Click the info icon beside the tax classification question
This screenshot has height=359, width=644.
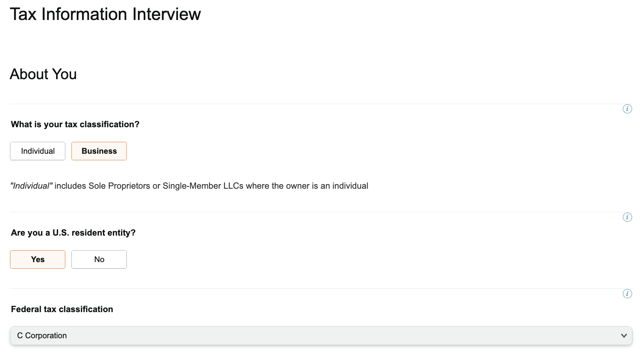[x=627, y=109]
